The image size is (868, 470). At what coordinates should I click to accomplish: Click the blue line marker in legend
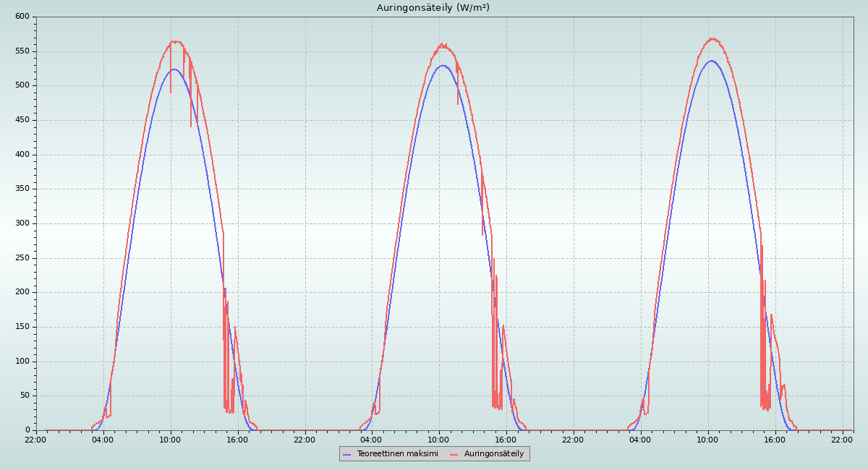(347, 454)
